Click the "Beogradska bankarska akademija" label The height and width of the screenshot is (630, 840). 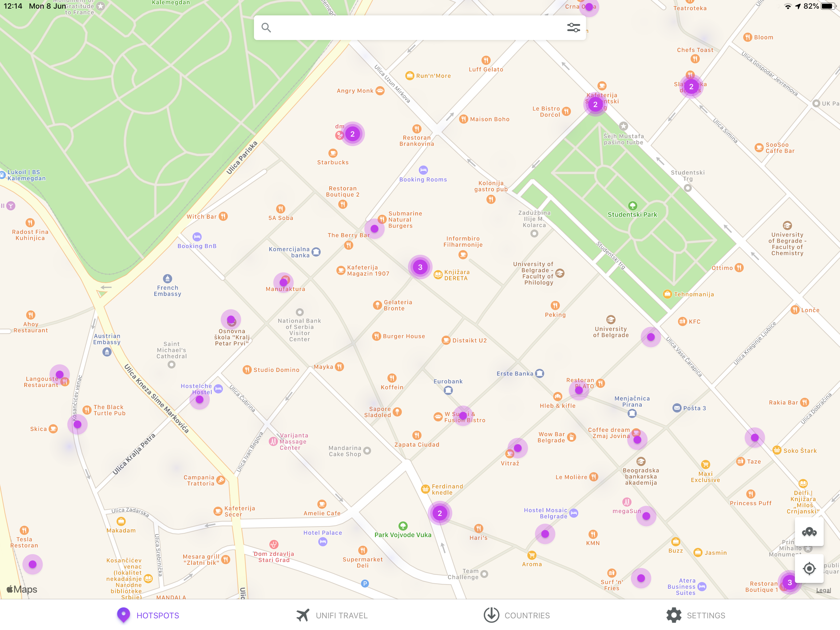click(641, 476)
